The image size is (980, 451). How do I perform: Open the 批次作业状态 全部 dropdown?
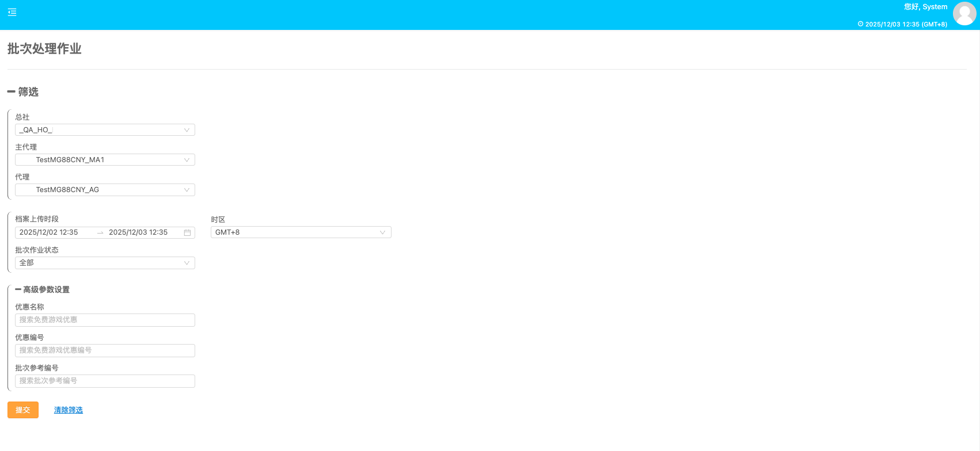click(x=105, y=263)
